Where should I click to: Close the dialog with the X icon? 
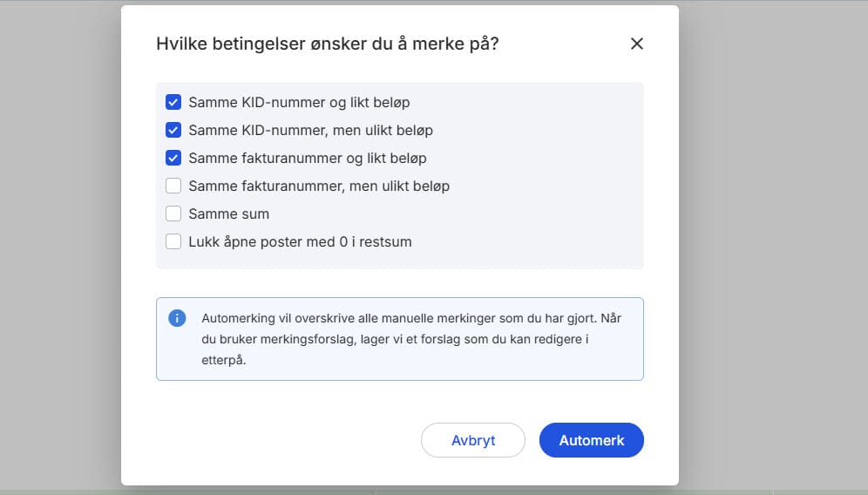637,44
